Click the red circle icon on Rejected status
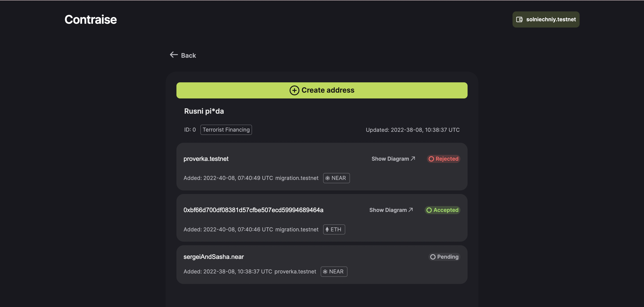This screenshot has width=644, height=307. (x=431, y=159)
